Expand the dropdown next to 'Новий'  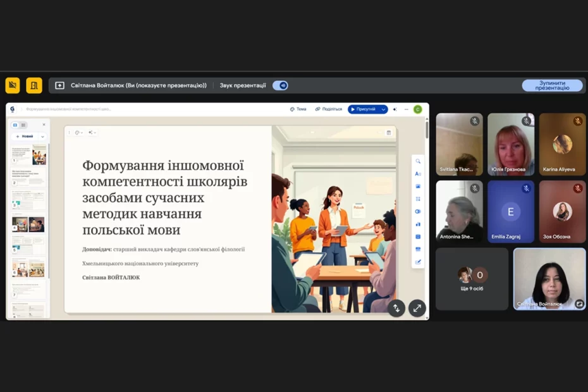click(42, 137)
